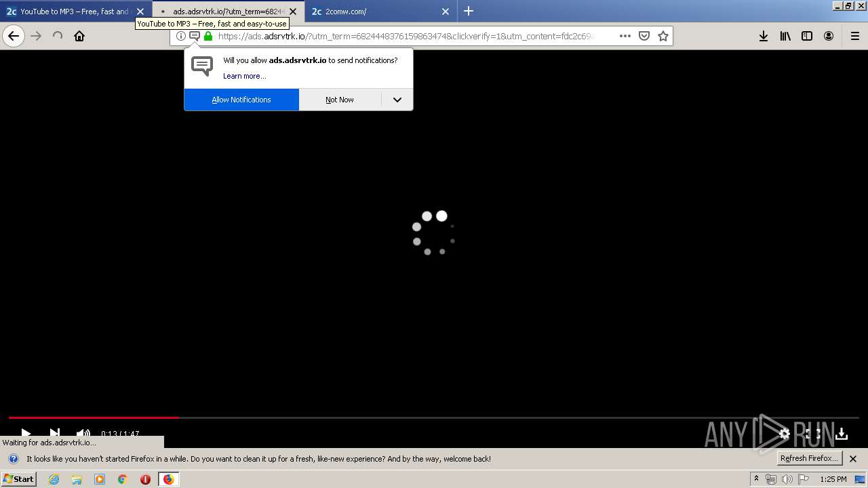Bookmark this page with the star

click(x=663, y=36)
